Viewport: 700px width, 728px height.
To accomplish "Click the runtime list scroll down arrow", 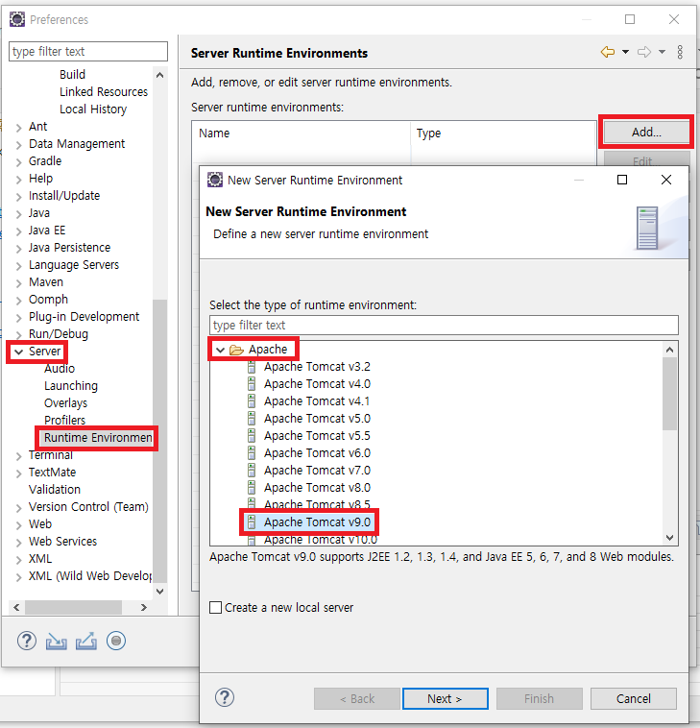I will (x=669, y=538).
